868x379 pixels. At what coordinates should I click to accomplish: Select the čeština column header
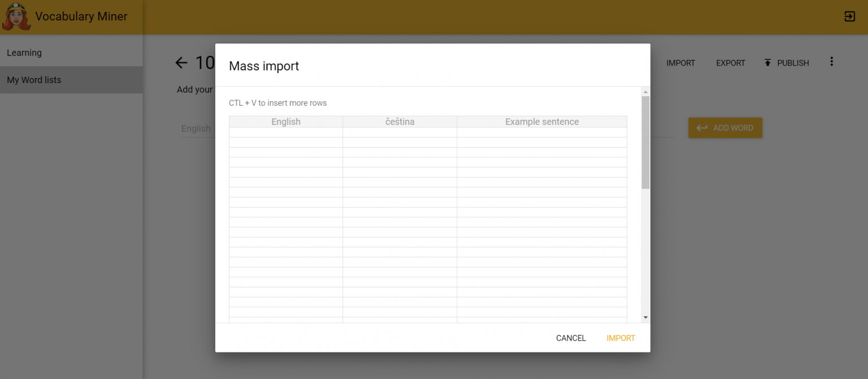(x=400, y=122)
